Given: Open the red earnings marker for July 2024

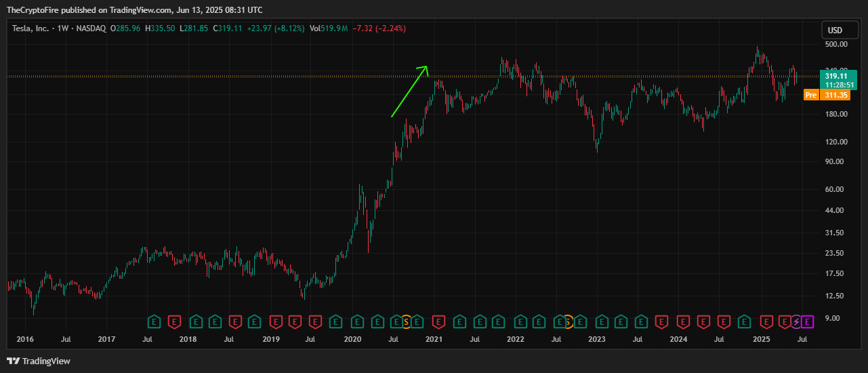Looking at the screenshot, I should coord(724,321).
